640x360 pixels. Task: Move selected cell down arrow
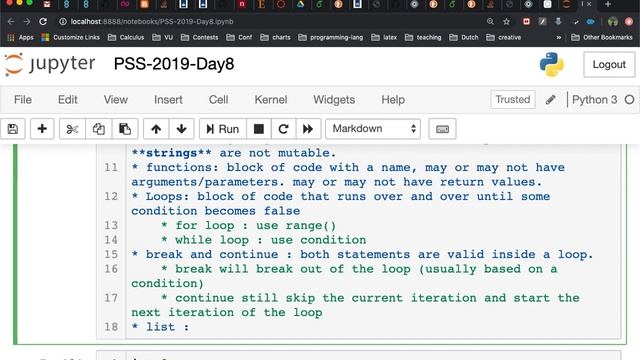(181, 129)
